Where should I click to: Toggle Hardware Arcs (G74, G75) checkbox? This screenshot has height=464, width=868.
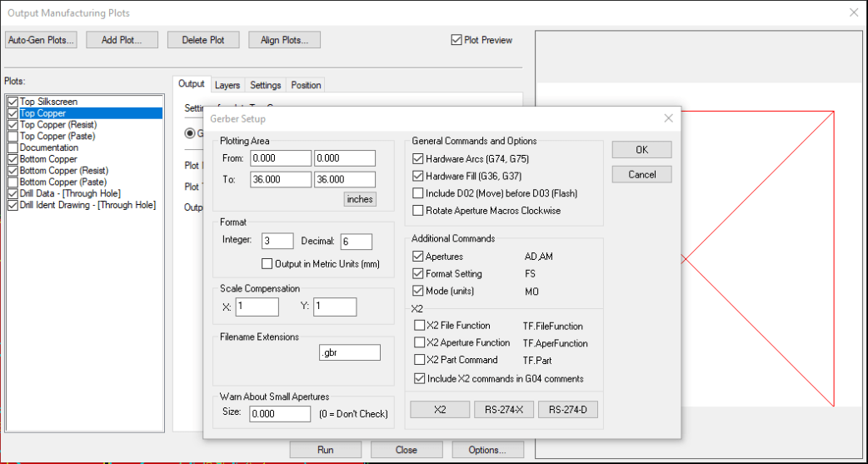[418, 159]
